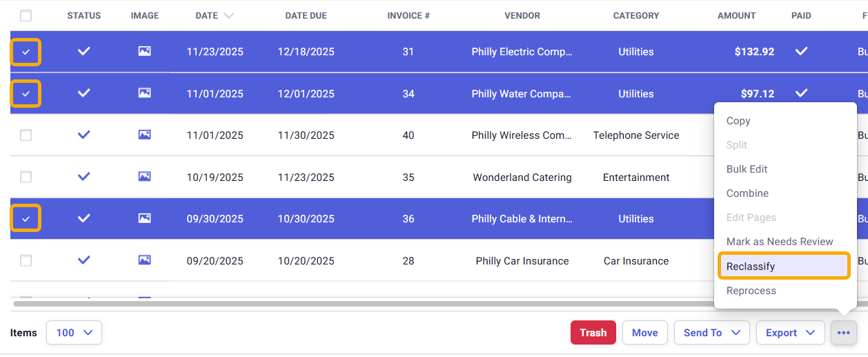Uncheck the Philly Electric Company row checkbox

point(26,52)
